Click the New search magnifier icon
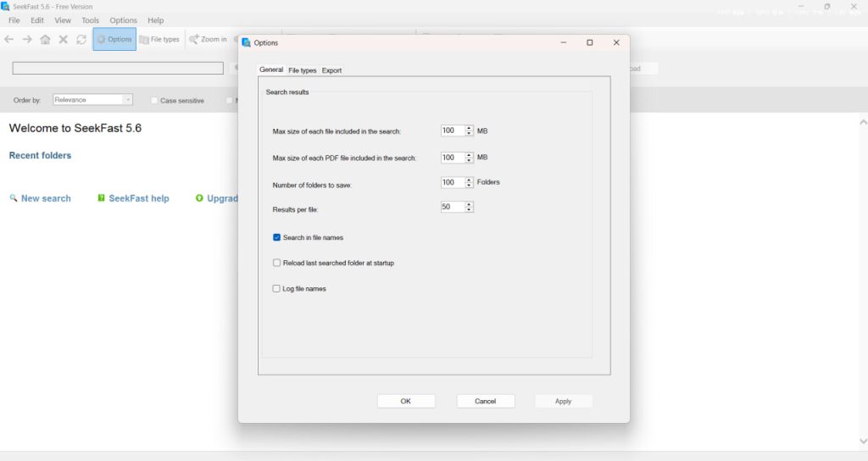This screenshot has width=868, height=461. 14,198
